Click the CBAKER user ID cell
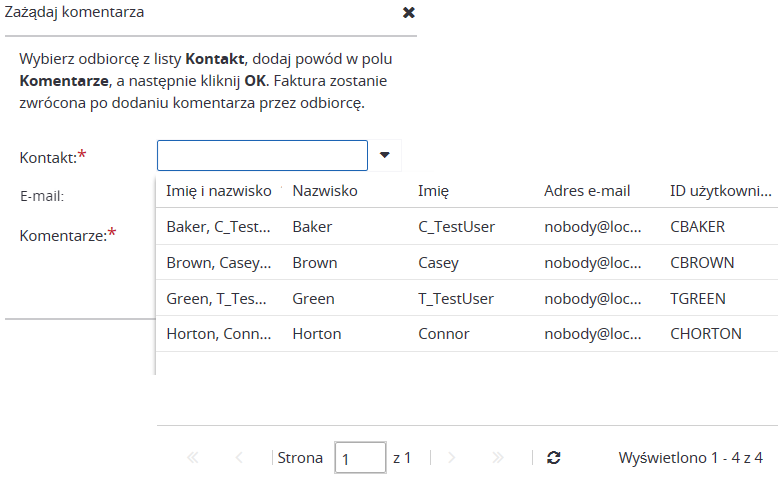The width and height of the screenshot is (778, 481). pyautogui.click(x=697, y=226)
